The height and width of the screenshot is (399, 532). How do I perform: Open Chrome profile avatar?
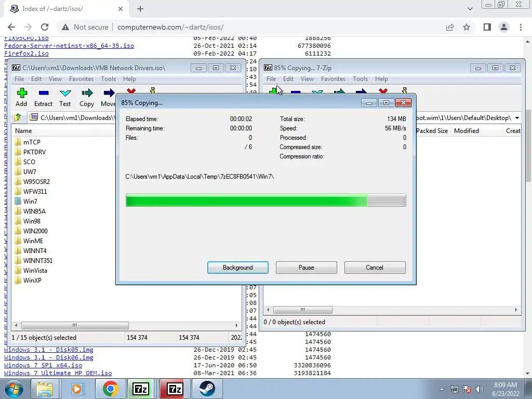pyautogui.click(x=504, y=27)
